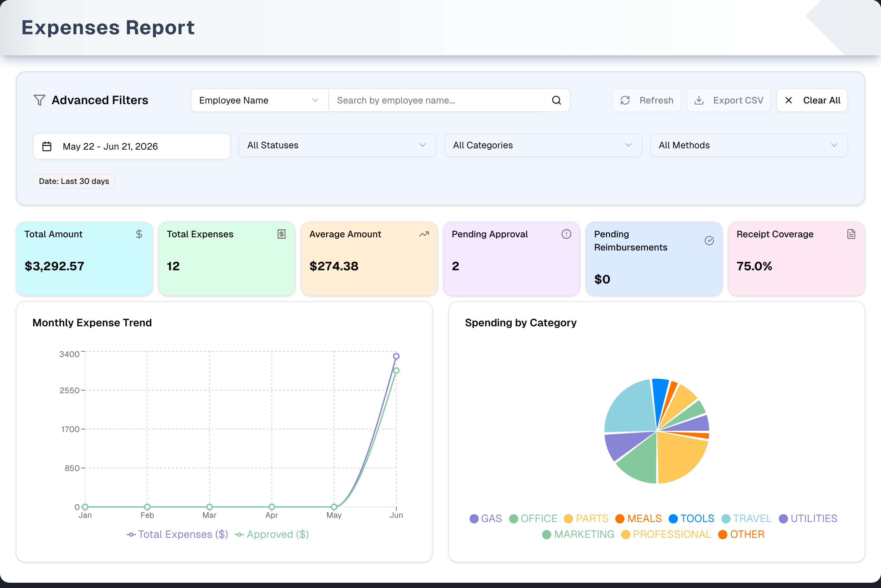Click the PARTS legend swatch

pyautogui.click(x=568, y=519)
